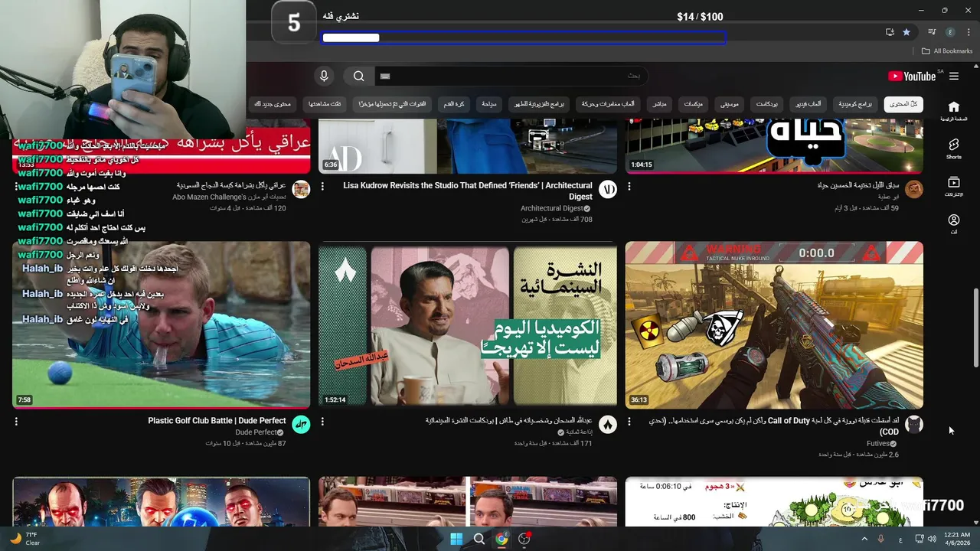Select the ألعاب مغامرات وحركة filter chip
Viewport: 980px width, 551px height.
(x=609, y=104)
